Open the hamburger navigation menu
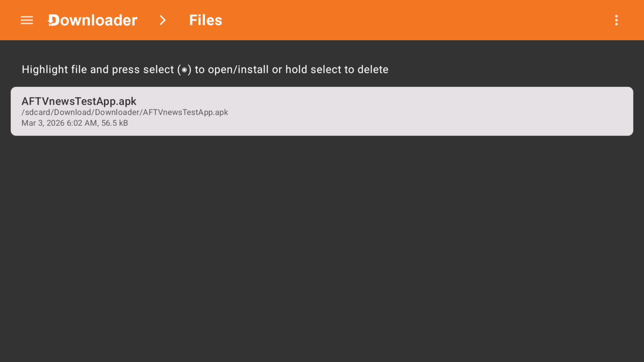 (27, 20)
